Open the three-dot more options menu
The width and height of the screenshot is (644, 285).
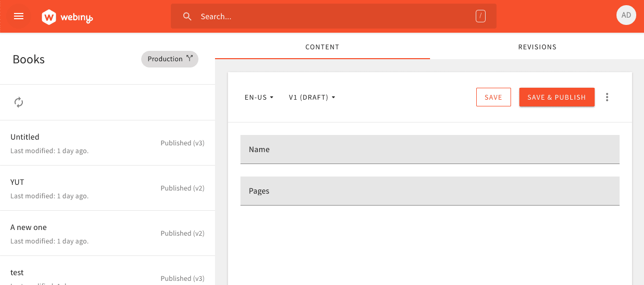pyautogui.click(x=607, y=97)
